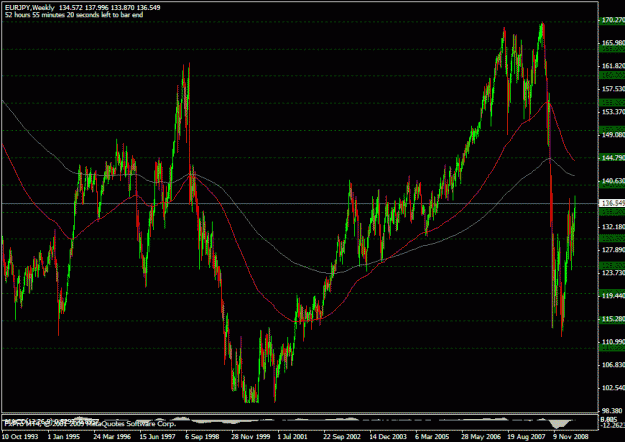The image size is (625, 442).
Task: Click the 123.730 price axis value
Action: tap(613, 273)
